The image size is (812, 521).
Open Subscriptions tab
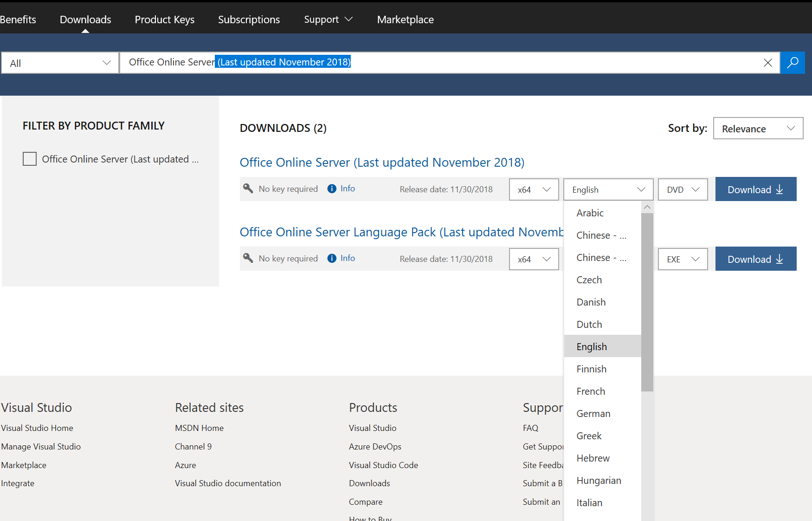click(249, 20)
